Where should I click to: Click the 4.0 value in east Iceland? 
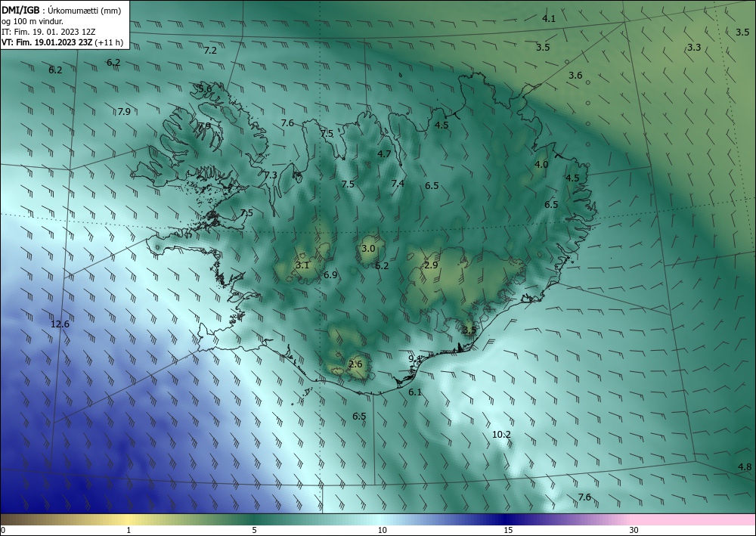click(541, 164)
